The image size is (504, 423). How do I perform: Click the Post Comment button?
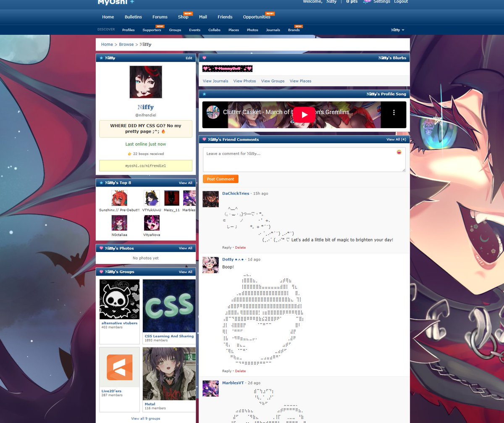point(220,179)
